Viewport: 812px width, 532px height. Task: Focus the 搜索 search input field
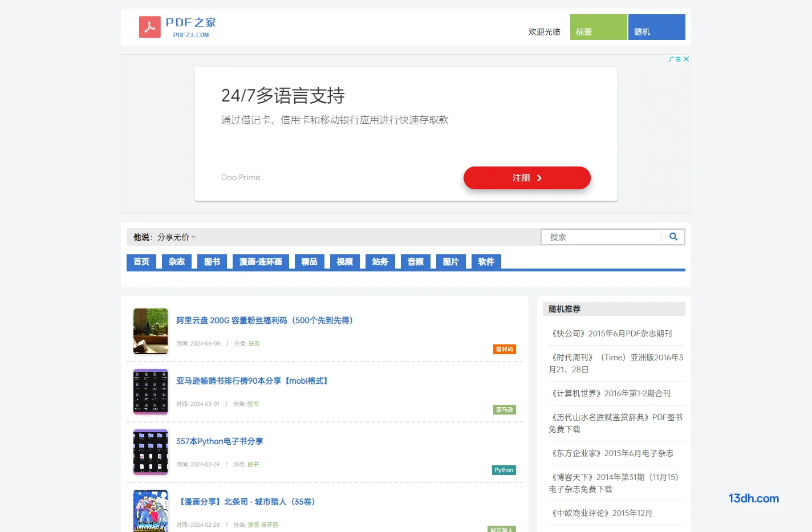pyautogui.click(x=602, y=237)
